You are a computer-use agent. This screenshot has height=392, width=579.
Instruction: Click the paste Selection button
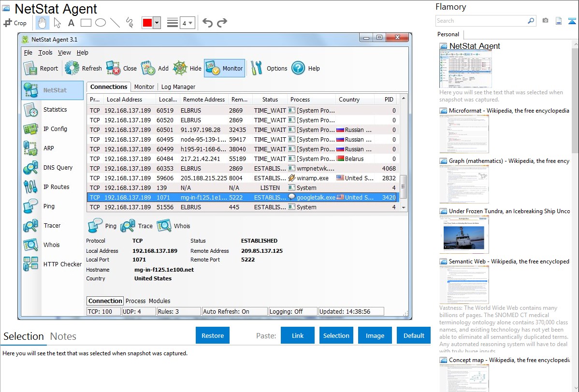tap(336, 335)
